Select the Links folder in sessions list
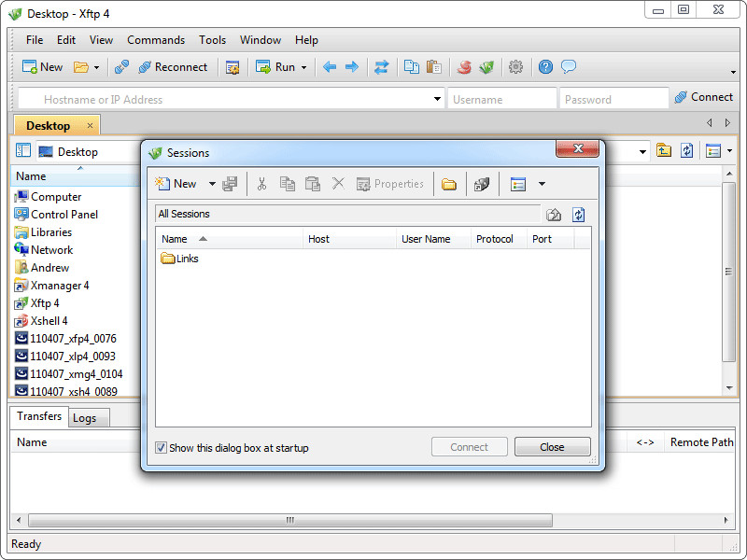 click(179, 259)
